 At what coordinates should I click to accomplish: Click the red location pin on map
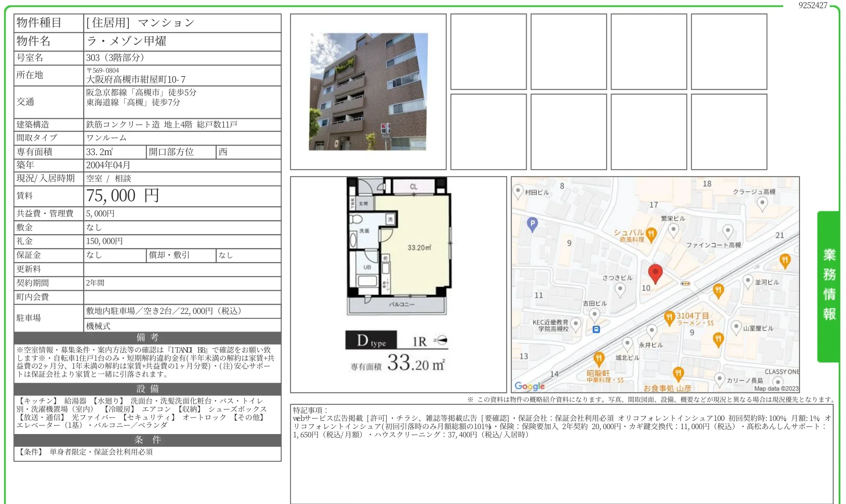pos(655,272)
